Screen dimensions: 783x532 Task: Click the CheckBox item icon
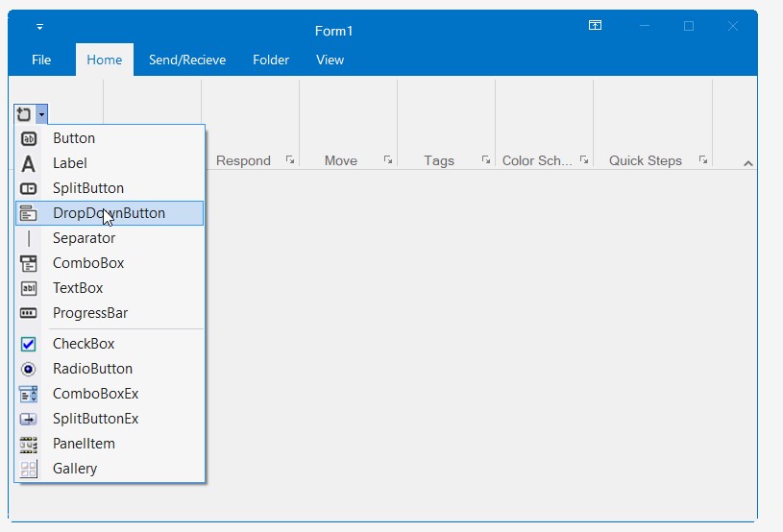(29, 344)
